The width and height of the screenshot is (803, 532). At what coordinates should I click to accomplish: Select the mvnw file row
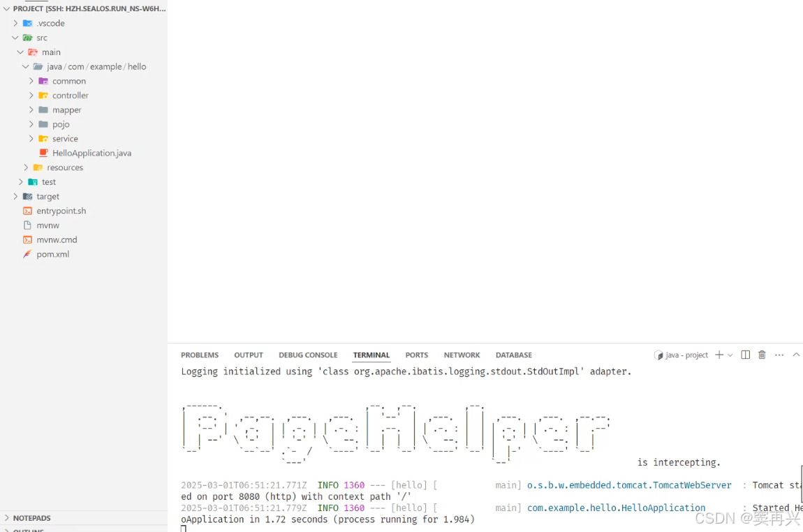point(84,225)
